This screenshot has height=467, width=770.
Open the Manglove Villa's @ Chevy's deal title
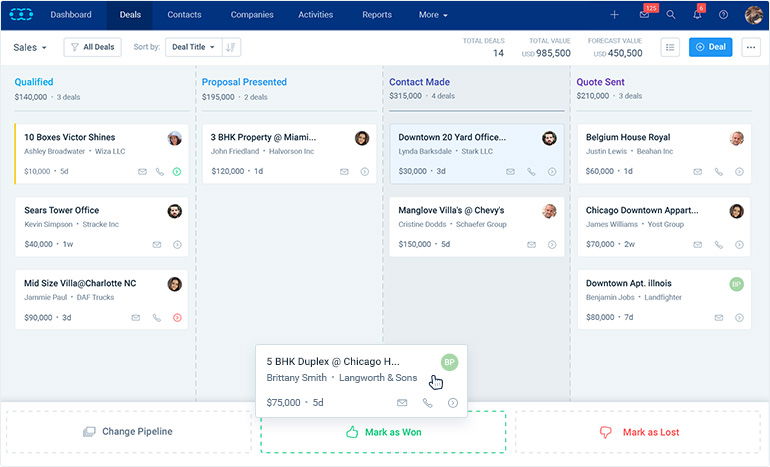[x=451, y=210]
